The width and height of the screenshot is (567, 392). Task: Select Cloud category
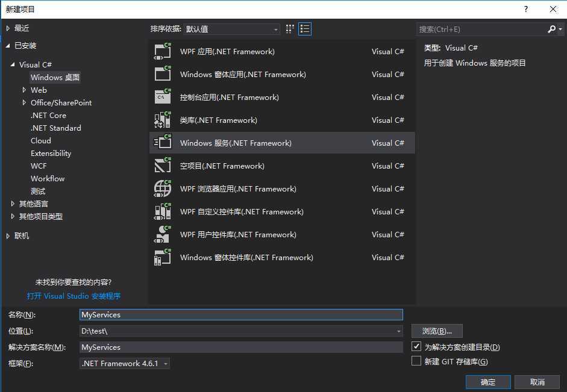click(41, 140)
